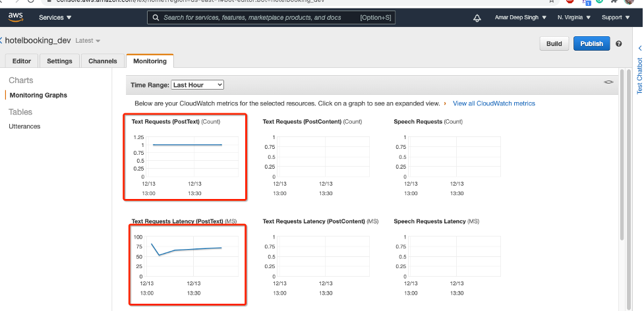This screenshot has width=644, height=311.
Task: Select Monitoring Graphs in the sidebar
Action: [x=38, y=95]
